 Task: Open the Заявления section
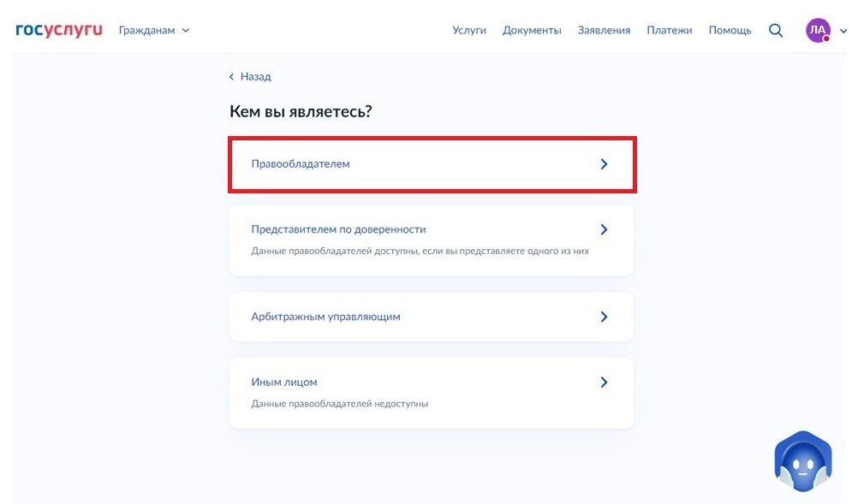point(604,29)
